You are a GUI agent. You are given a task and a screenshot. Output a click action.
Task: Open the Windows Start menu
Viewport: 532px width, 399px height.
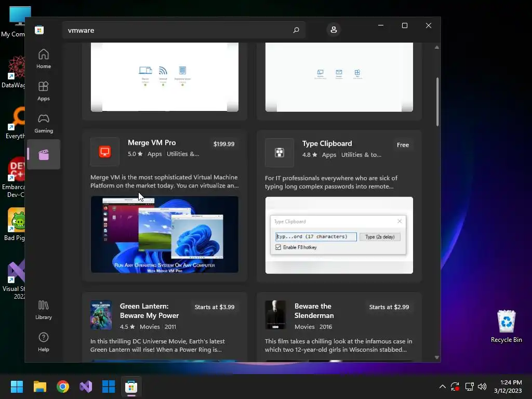[17, 387]
